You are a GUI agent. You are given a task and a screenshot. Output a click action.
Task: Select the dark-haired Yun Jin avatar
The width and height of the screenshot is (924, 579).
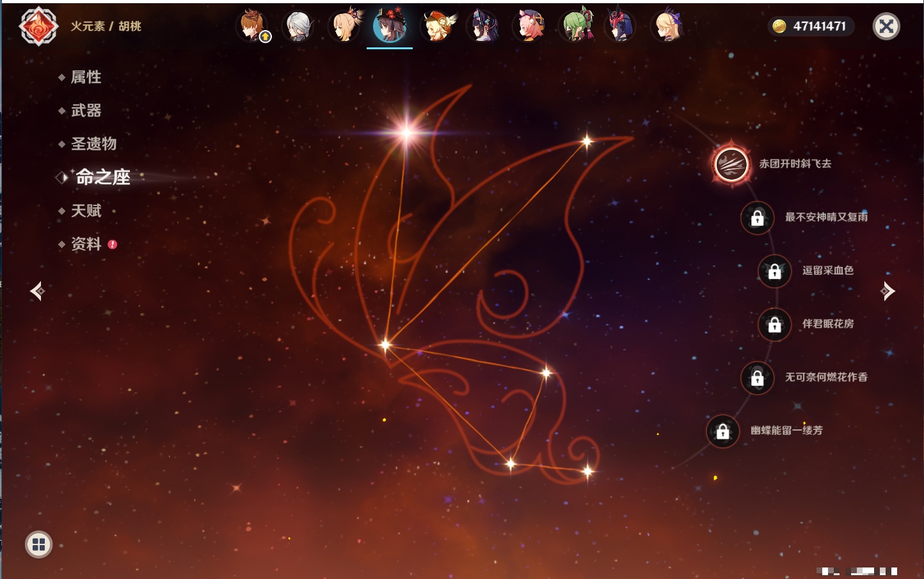tap(483, 26)
